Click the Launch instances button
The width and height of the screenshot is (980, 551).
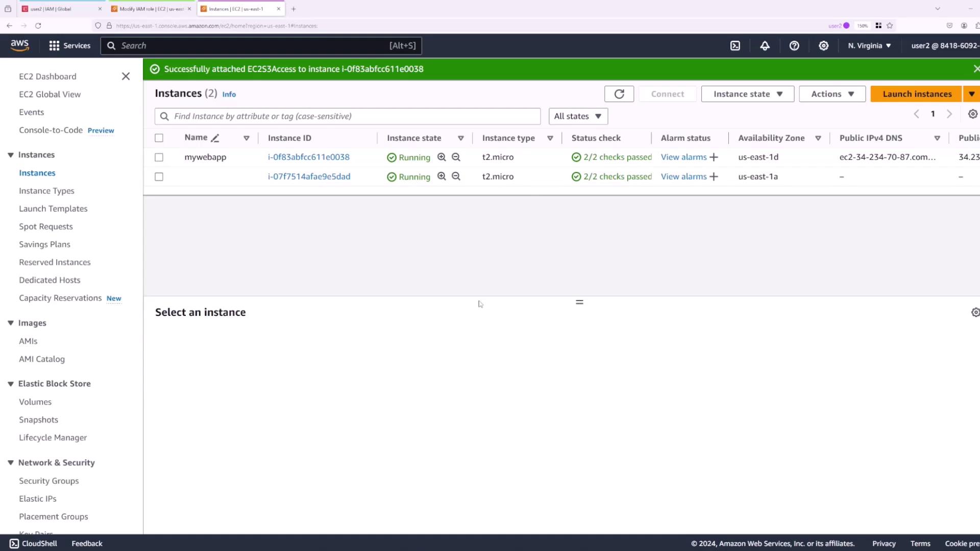point(917,94)
